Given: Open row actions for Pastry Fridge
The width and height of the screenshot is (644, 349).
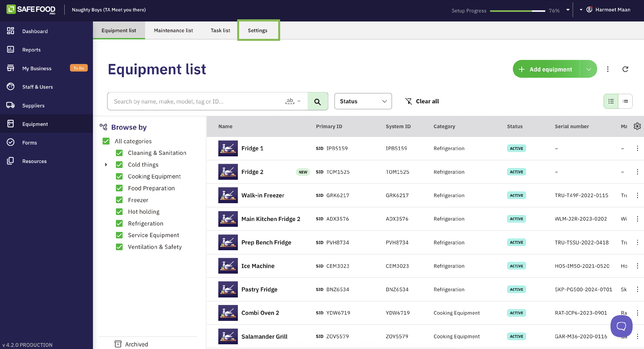Looking at the screenshot, I should [x=637, y=290].
